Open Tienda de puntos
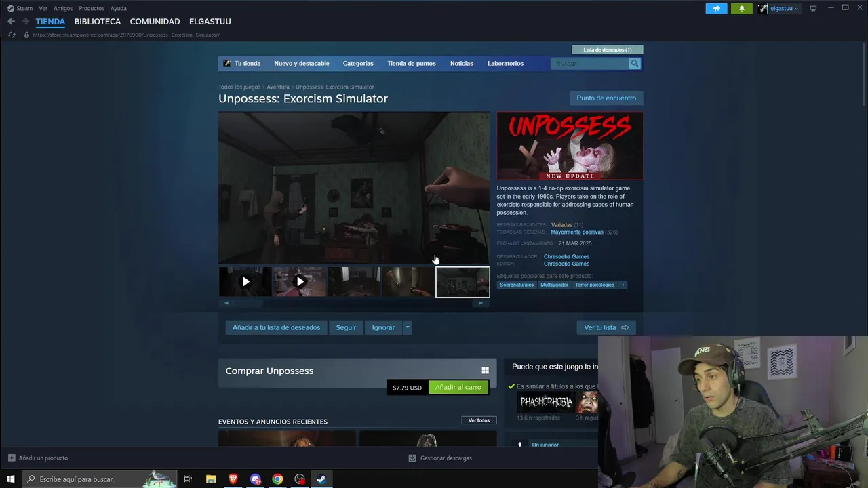Image resolution: width=868 pixels, height=488 pixels. pyautogui.click(x=412, y=64)
